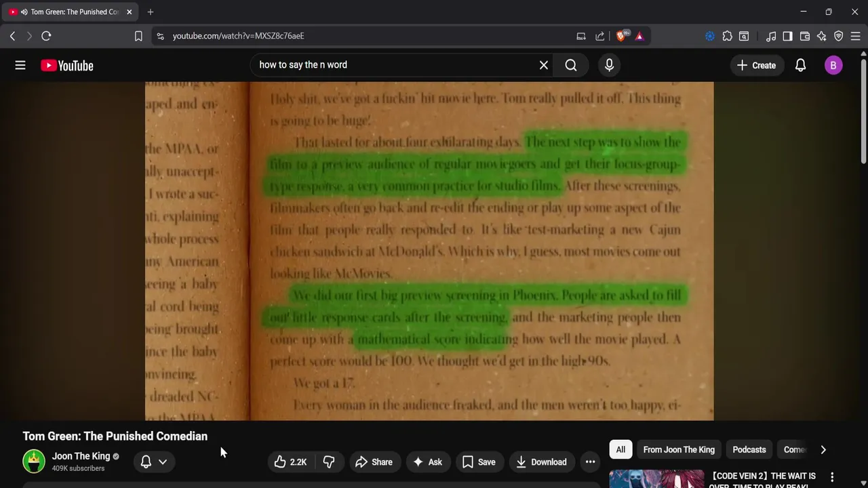Download the video
868x488 pixels.
[540, 462]
